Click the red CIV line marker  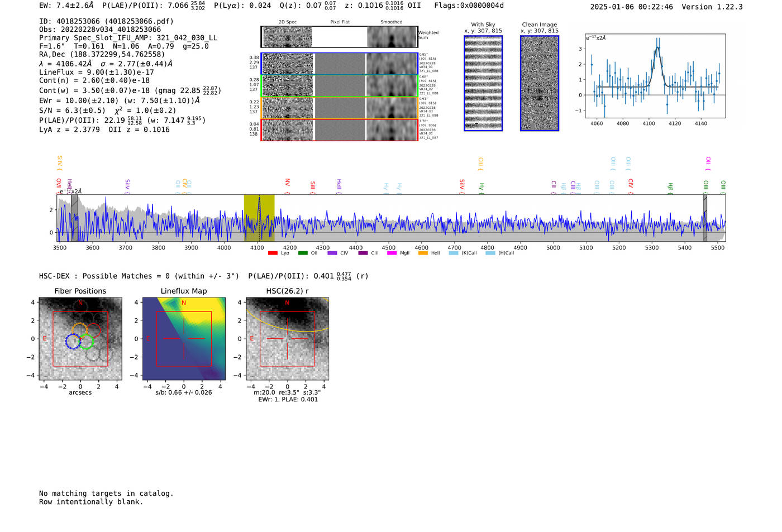(x=631, y=186)
